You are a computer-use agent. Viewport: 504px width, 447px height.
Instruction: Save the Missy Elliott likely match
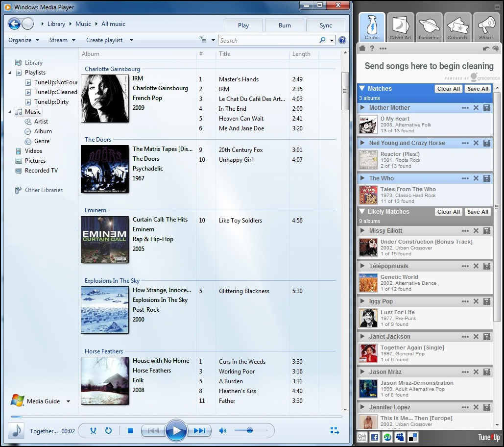tap(487, 230)
